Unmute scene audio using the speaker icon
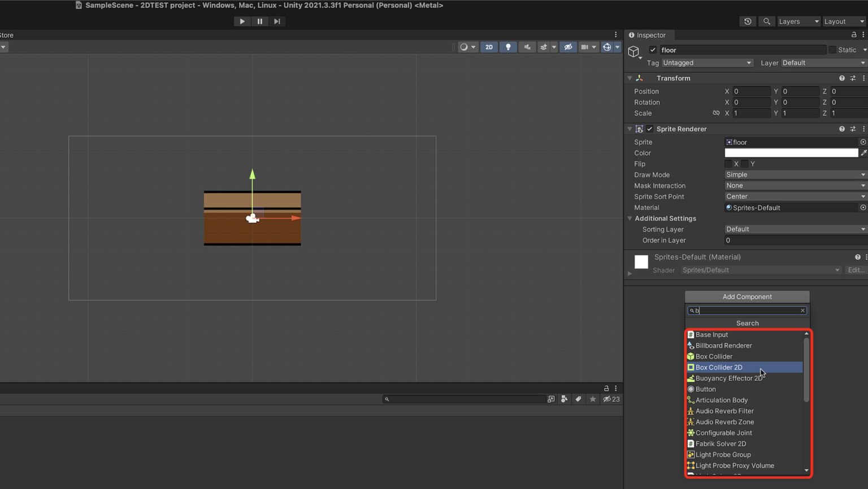This screenshot has width=868, height=489. (527, 47)
